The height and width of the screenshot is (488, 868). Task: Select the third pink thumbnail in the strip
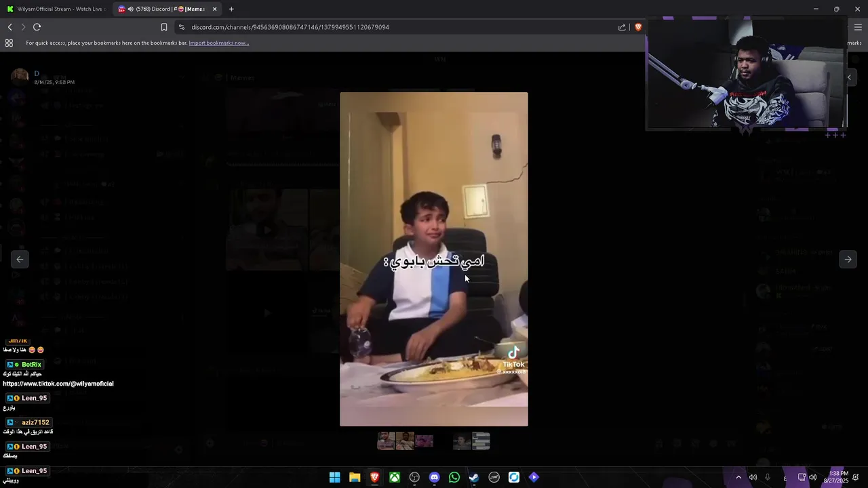pyautogui.click(x=424, y=441)
